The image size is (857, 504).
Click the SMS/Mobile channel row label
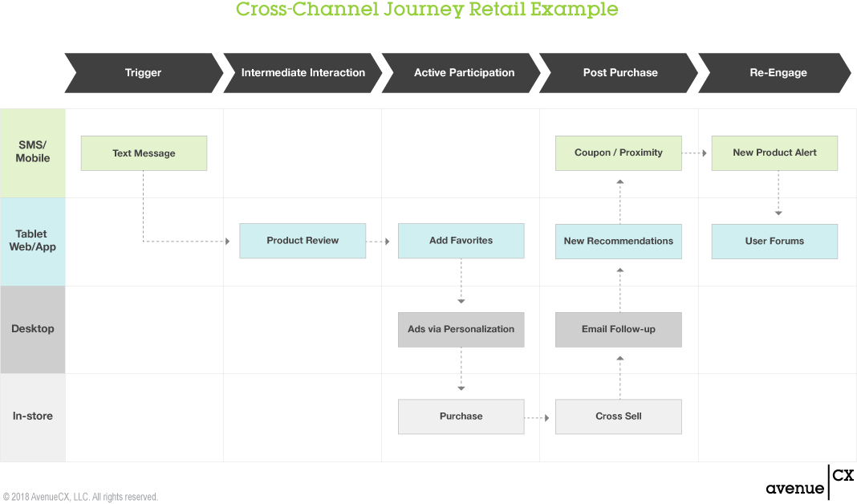click(x=33, y=153)
